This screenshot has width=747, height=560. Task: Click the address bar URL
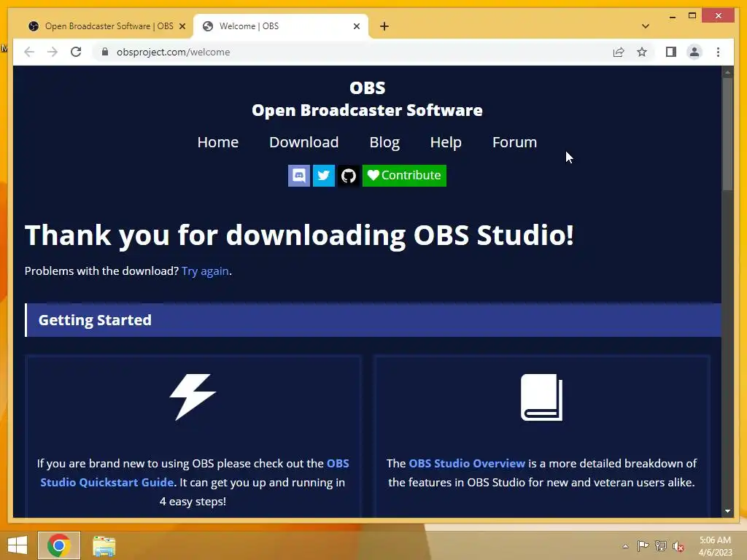click(x=173, y=52)
